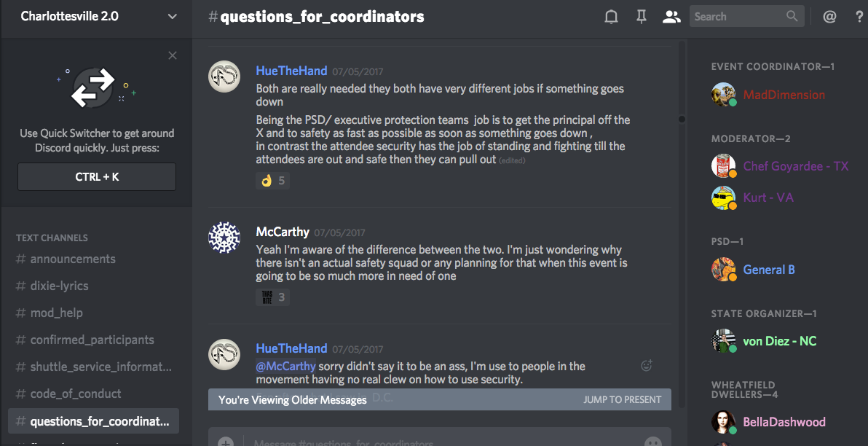Open recent mentions
The height and width of the screenshot is (446, 868).
coord(829,17)
